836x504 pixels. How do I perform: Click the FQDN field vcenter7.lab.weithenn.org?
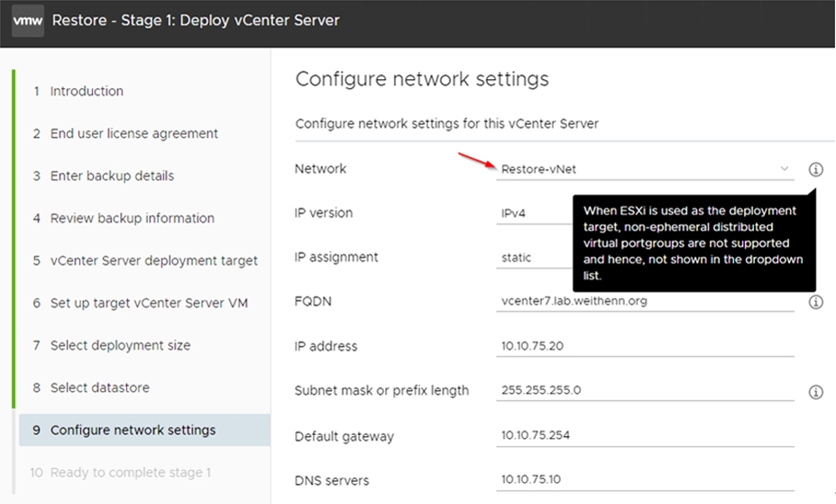click(645, 301)
